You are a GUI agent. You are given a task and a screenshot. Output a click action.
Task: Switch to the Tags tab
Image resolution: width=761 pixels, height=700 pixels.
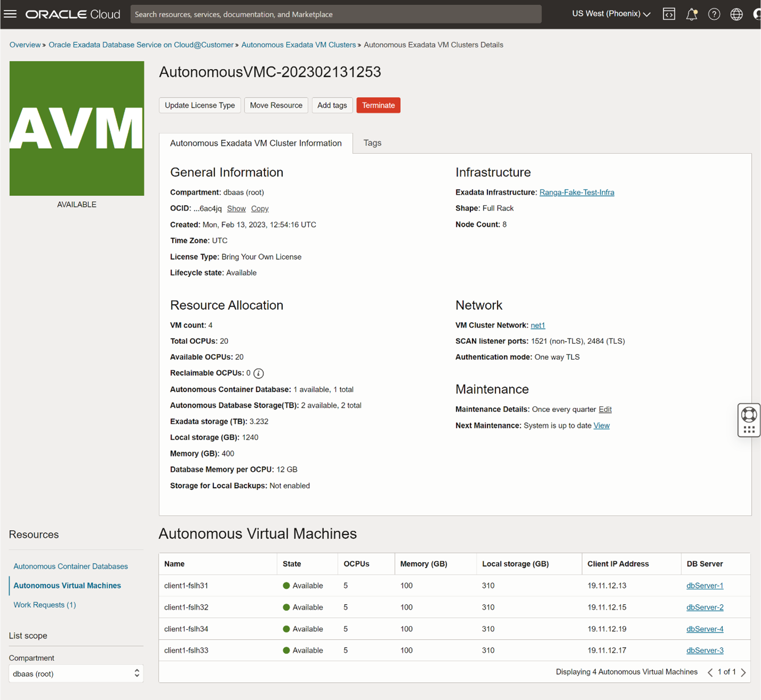372,143
